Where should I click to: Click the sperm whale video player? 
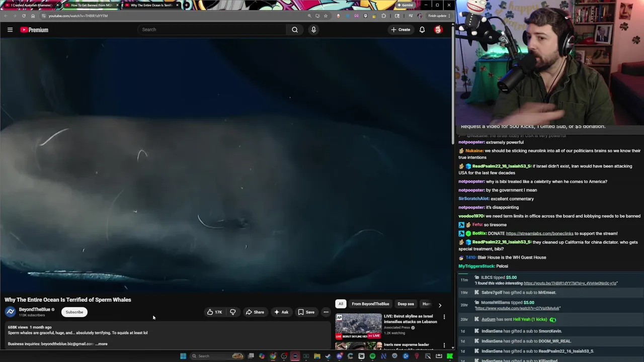226,166
